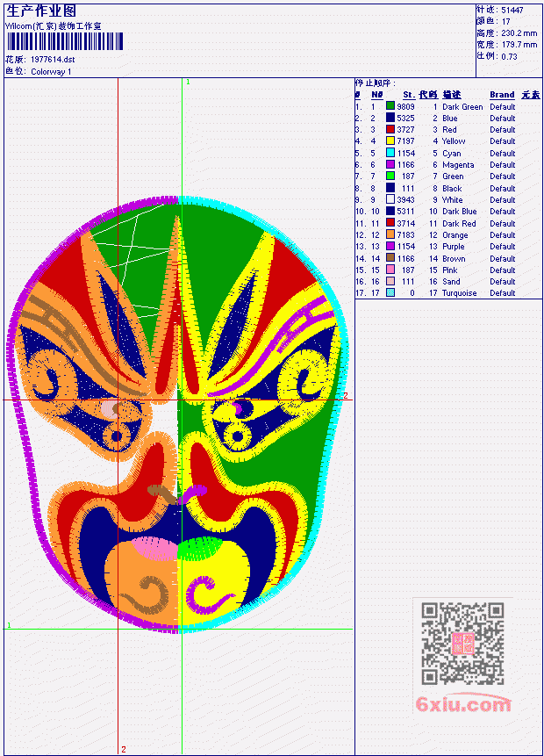This screenshot has width=544, height=756.
Task: Click the Orange color swatch
Action: pyautogui.click(x=390, y=234)
